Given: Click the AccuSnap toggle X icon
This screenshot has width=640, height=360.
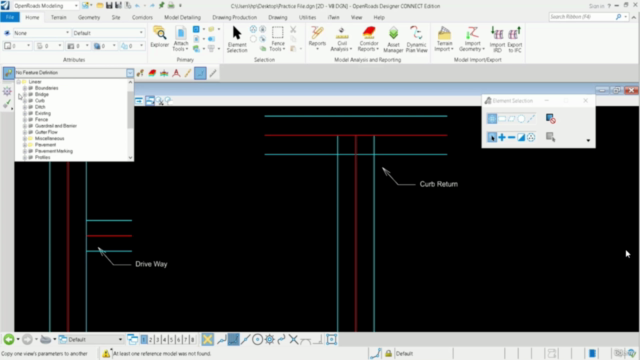Looking at the screenshot, I should tap(207, 339).
